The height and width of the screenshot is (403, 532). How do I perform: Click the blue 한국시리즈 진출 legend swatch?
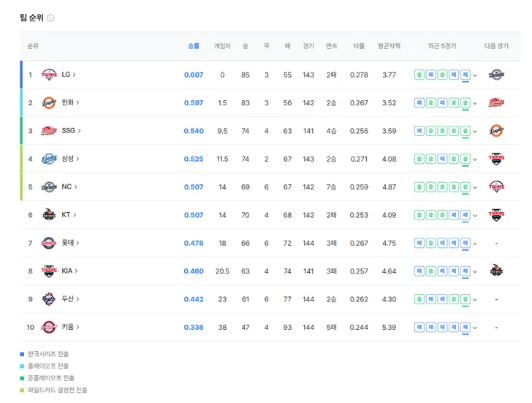pos(22,354)
